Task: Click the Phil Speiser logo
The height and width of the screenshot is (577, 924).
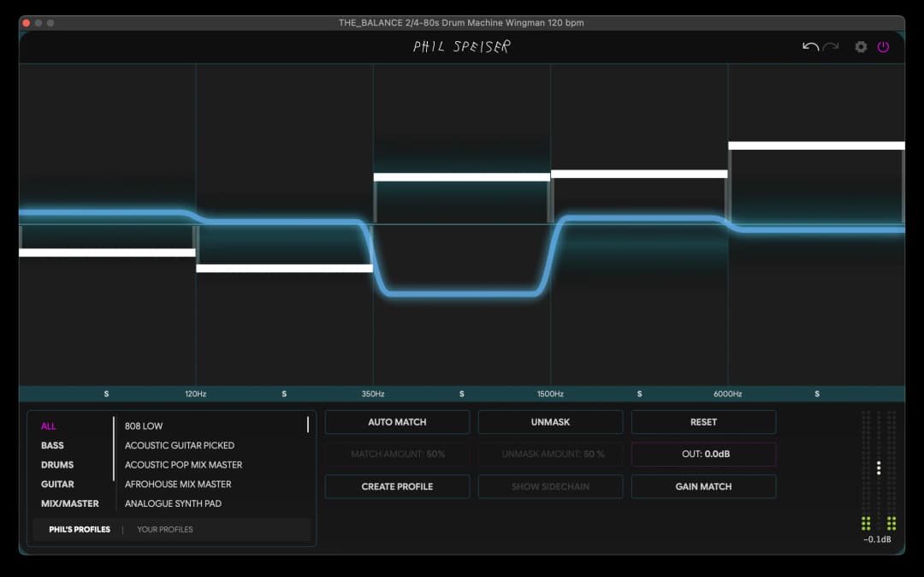Action: 460,47
